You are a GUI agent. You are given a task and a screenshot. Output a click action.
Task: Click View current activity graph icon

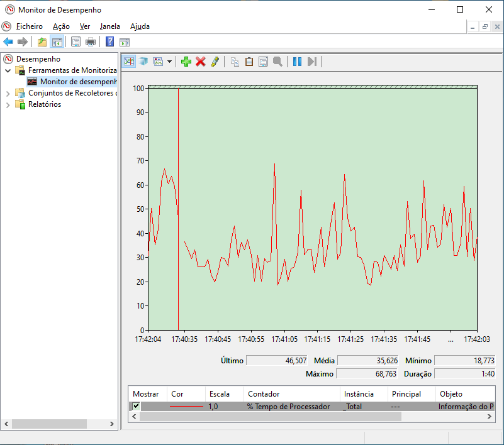(x=129, y=62)
